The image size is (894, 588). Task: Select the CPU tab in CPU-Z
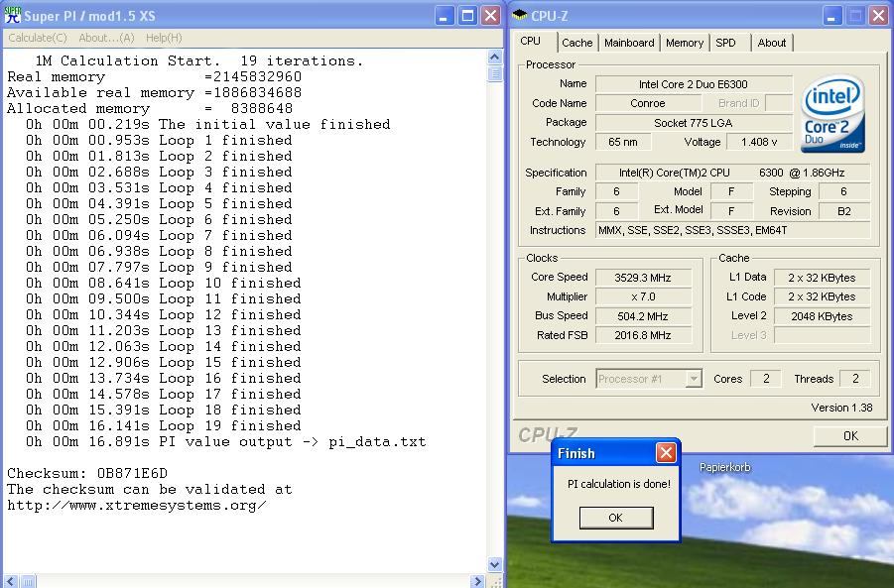[x=530, y=41]
